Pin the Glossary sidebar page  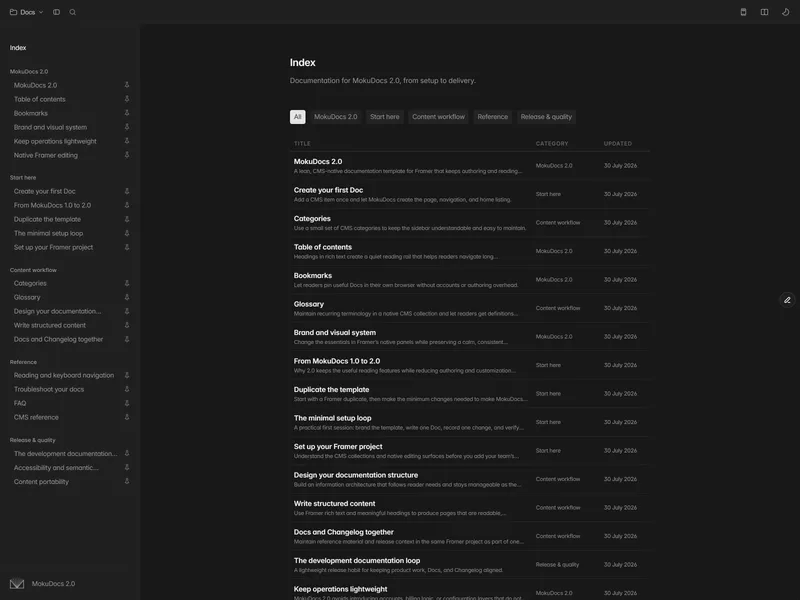pyautogui.click(x=127, y=297)
